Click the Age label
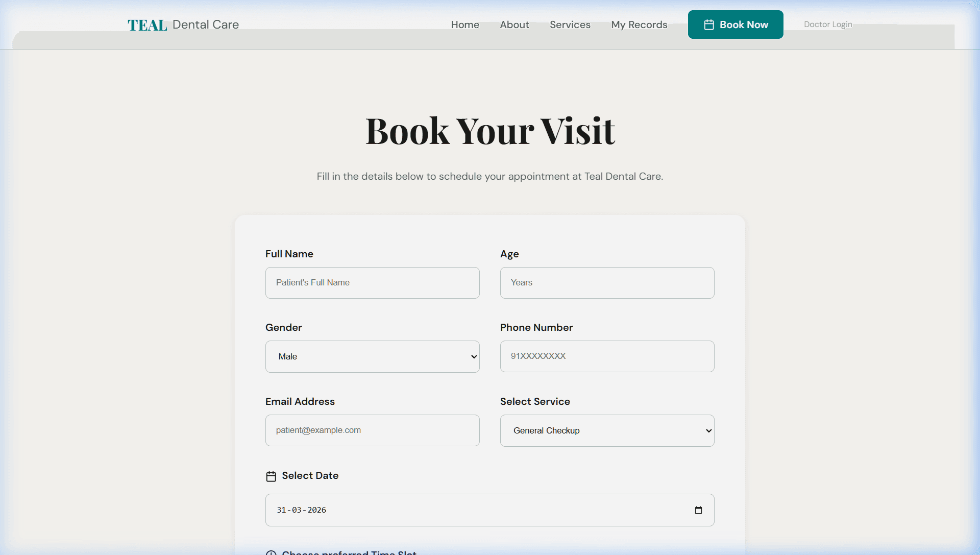 [x=509, y=254]
